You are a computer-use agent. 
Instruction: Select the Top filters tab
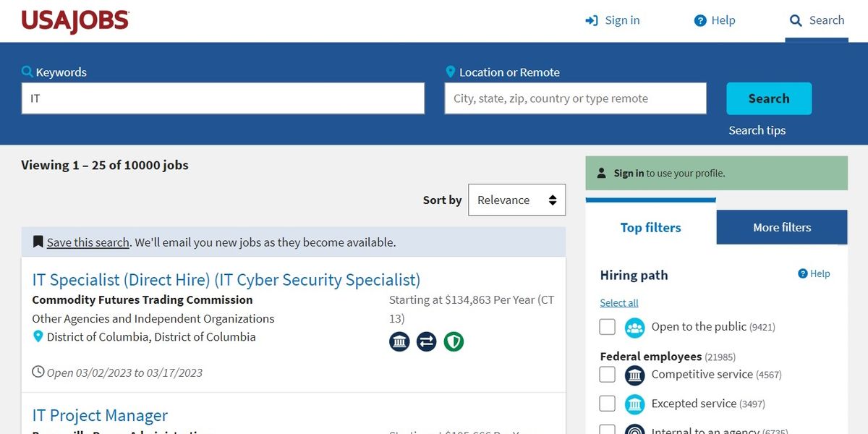coord(650,227)
